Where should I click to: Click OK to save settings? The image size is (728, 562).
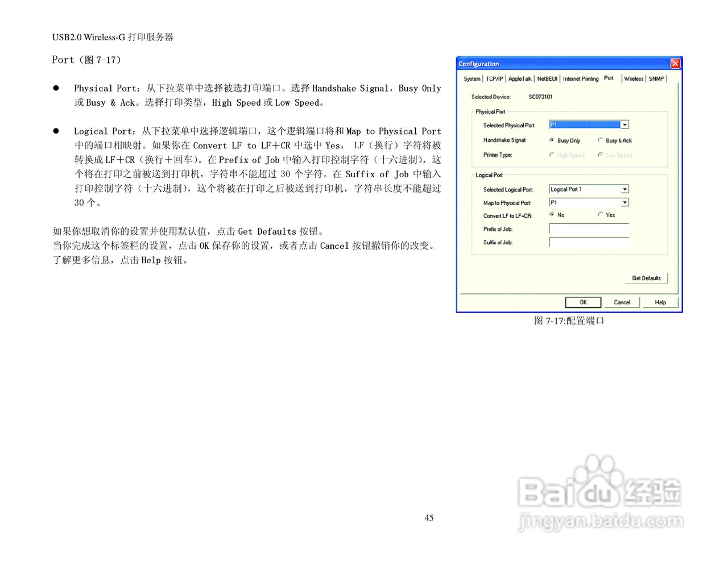tap(583, 302)
